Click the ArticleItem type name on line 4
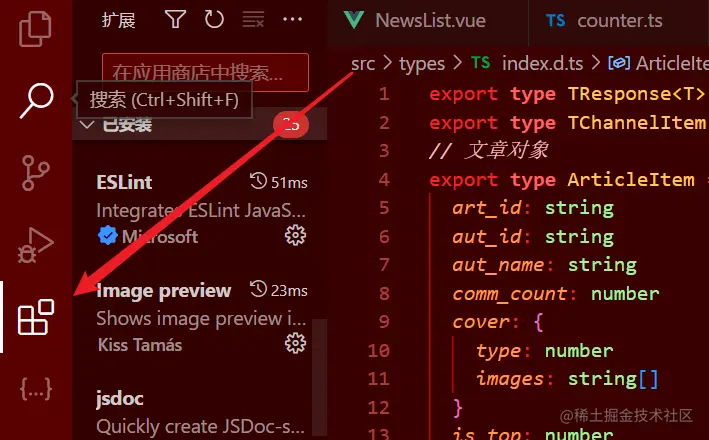The image size is (709, 440). point(631,180)
